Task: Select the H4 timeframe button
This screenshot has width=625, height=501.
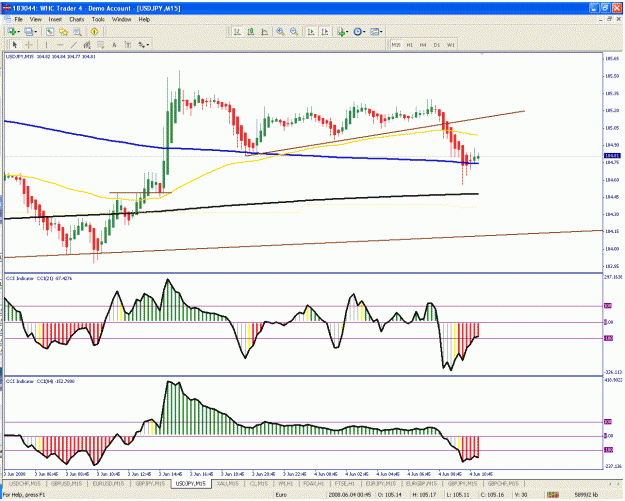Action: click(423, 45)
